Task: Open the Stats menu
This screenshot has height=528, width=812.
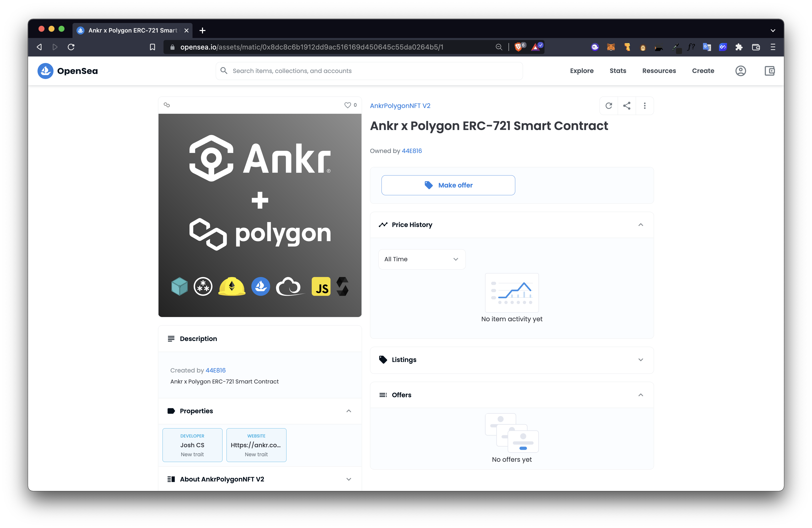Action: 617,71
